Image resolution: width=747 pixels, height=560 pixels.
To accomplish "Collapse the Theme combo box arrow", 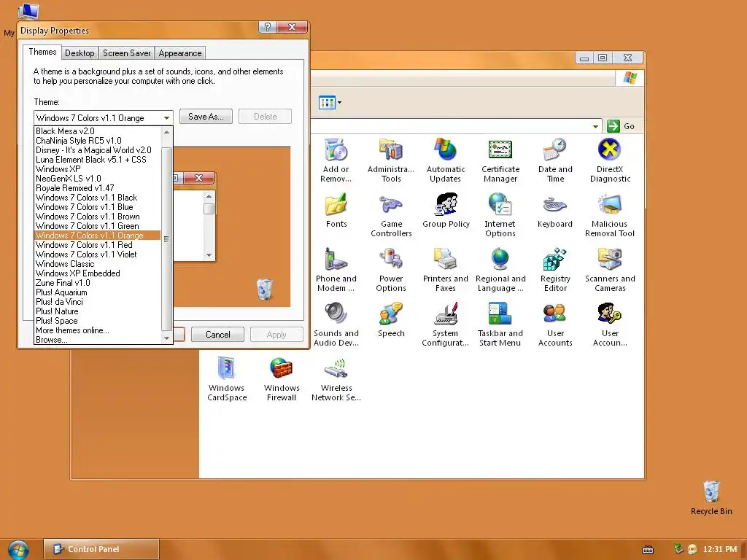I will [x=166, y=117].
